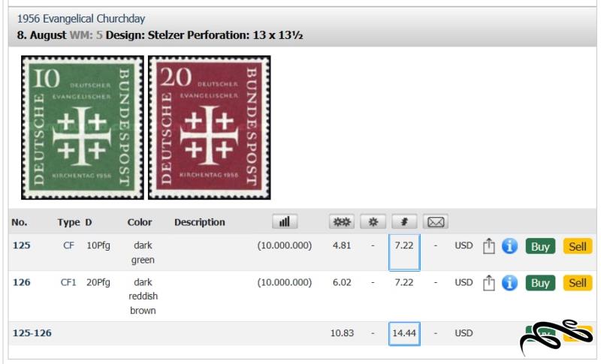Click the USD currency in row 125
Image resolution: width=601 pixels, height=364 pixels.
(464, 245)
